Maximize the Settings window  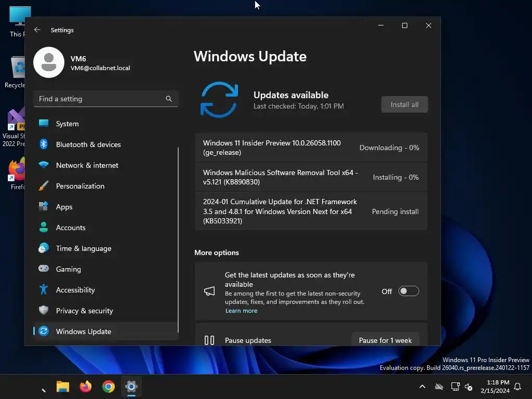[x=404, y=25]
